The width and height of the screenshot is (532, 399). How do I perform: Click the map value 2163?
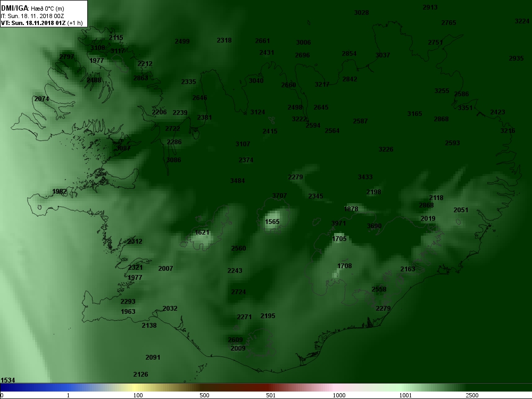point(408,269)
